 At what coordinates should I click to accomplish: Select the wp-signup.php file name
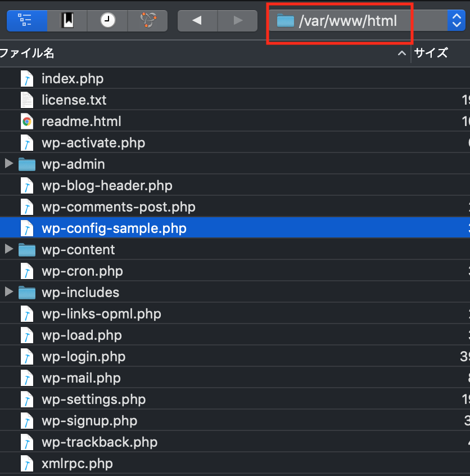click(89, 421)
